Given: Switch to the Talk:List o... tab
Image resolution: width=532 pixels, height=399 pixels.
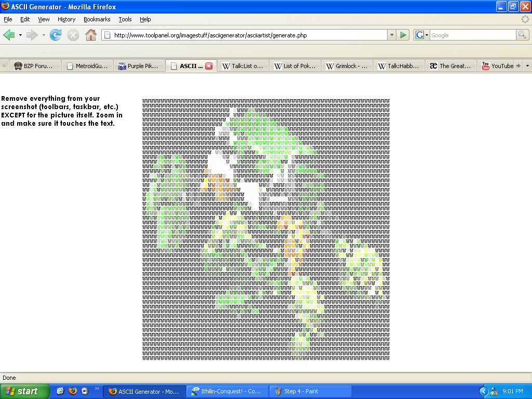Looking at the screenshot, I should coord(243,66).
